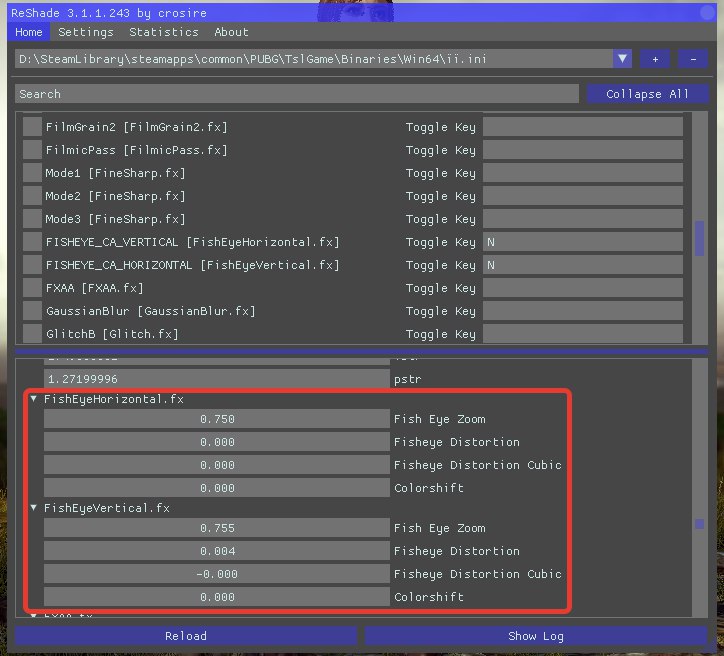Viewport: 724px width, 656px height.
Task: Adjust FishEyeVertical Colorshift slider
Action: [217, 597]
